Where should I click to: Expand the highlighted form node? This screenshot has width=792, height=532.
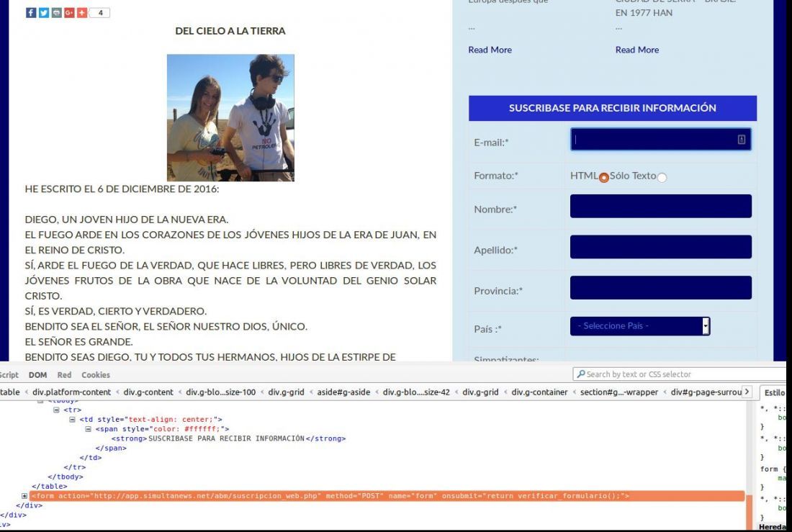[x=24, y=496]
